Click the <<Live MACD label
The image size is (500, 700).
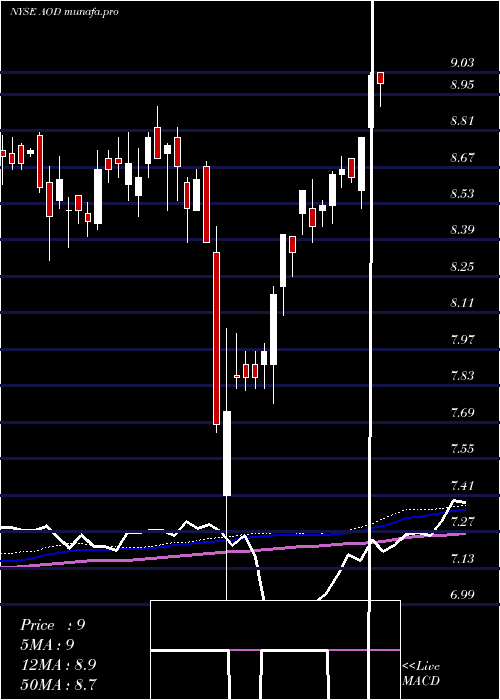(x=421, y=673)
